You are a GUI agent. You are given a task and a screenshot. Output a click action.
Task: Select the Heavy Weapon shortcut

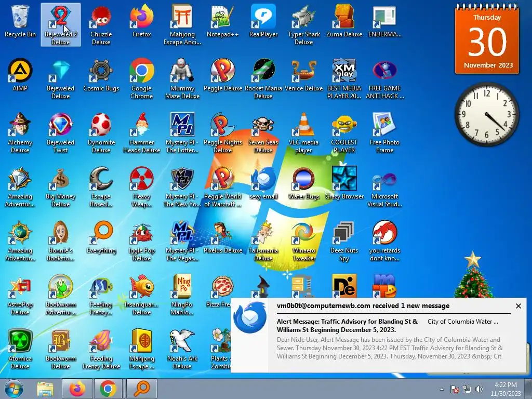coord(141,187)
